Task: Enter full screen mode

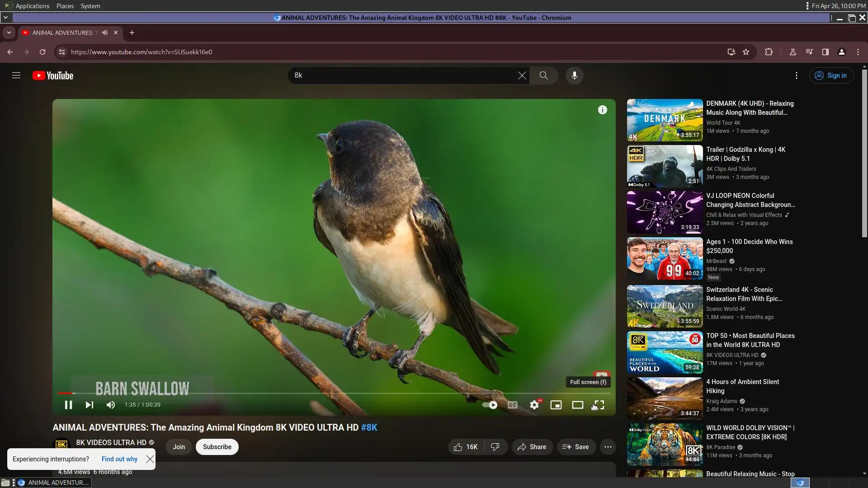Action: click(599, 405)
